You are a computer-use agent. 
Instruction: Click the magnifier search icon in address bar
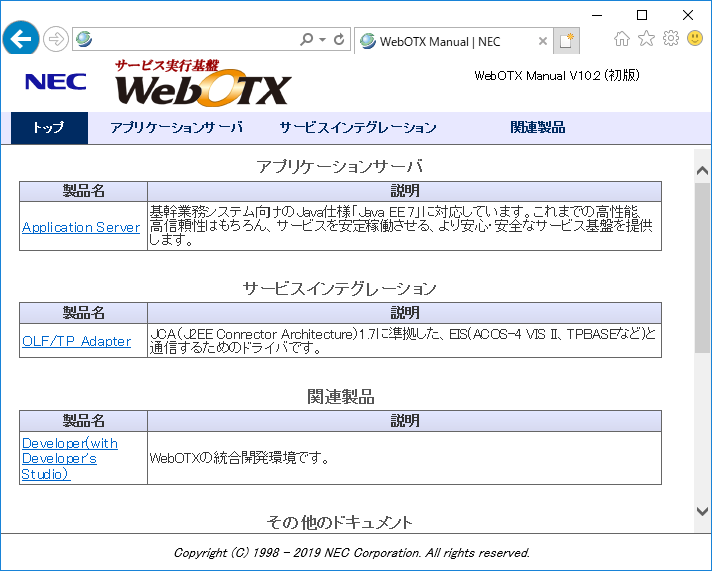306,40
